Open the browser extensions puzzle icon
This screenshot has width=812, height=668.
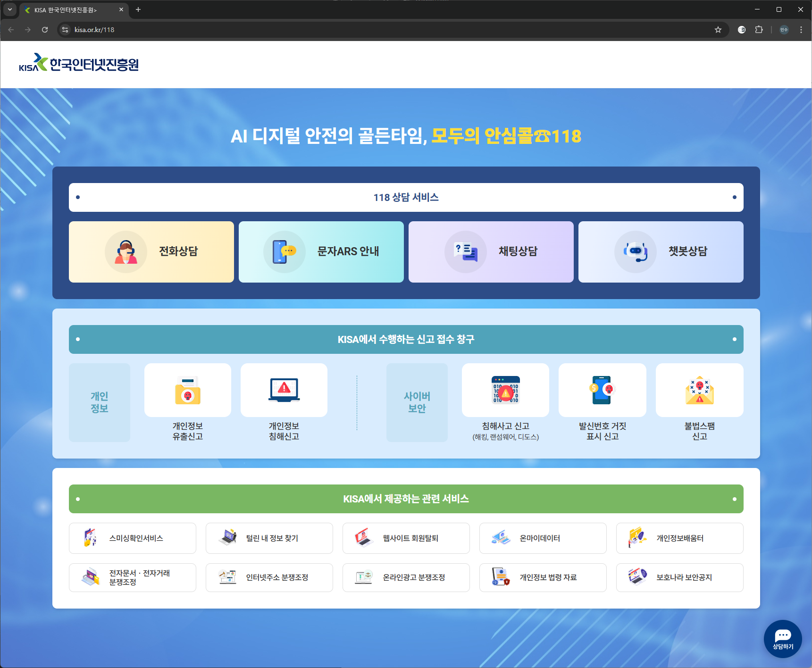pyautogui.click(x=759, y=30)
